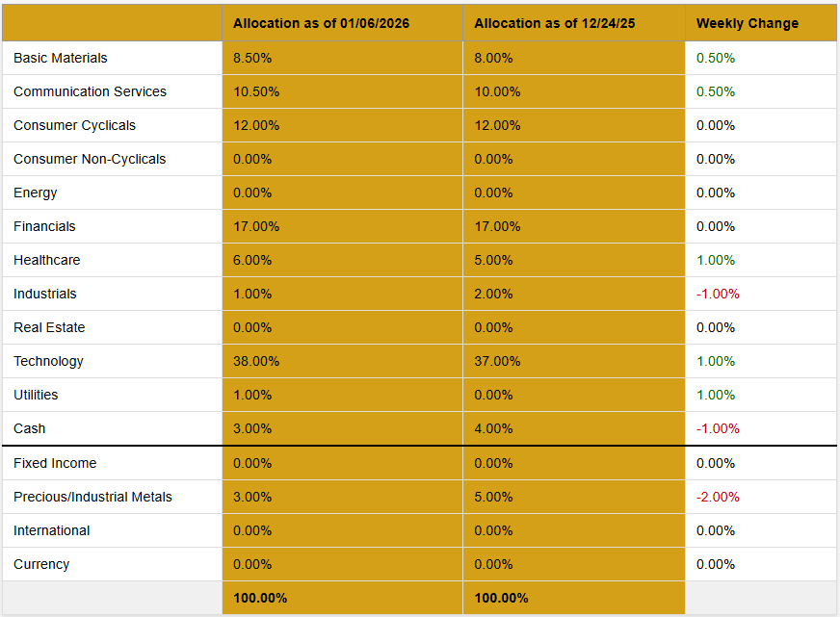Viewport: 840px width, 617px height.
Task: Click Communication Services 10.50% cell
Action: [342, 91]
